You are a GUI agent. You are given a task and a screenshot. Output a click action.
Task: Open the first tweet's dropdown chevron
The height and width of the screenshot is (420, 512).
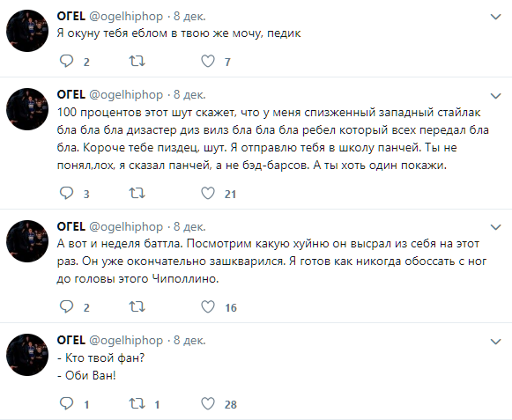(495, 17)
